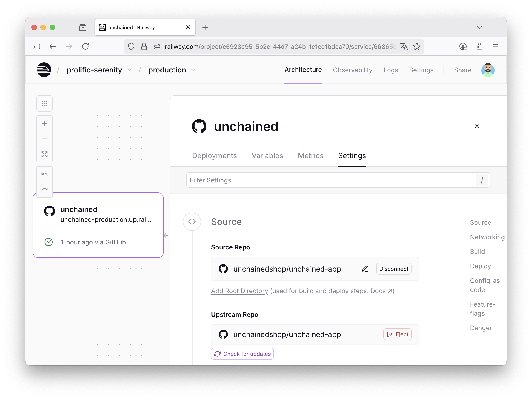The width and height of the screenshot is (532, 399).
Task: Jump to the Networking settings section
Action: tap(487, 237)
